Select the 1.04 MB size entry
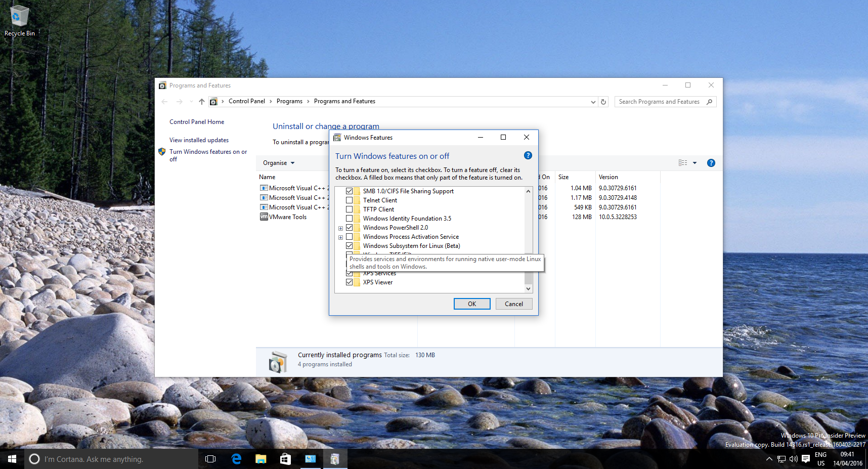The width and height of the screenshot is (868, 469). point(581,188)
